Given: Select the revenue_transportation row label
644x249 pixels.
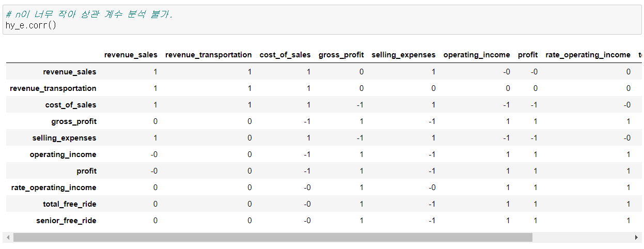Looking at the screenshot, I should (x=53, y=88).
